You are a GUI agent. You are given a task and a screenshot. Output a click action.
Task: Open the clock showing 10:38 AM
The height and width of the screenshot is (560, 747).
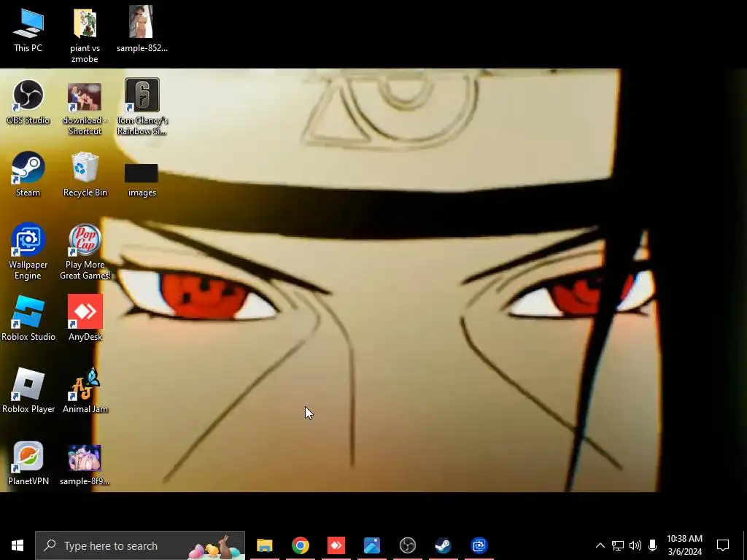click(684, 545)
